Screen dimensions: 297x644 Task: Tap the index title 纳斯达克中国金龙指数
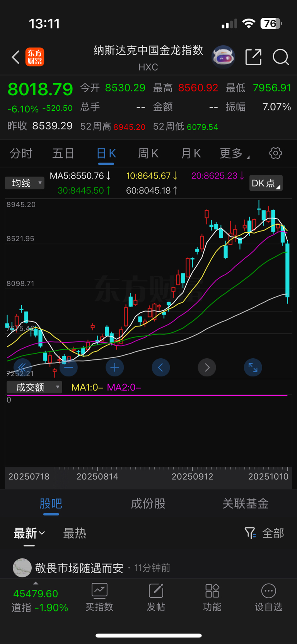coord(148,50)
